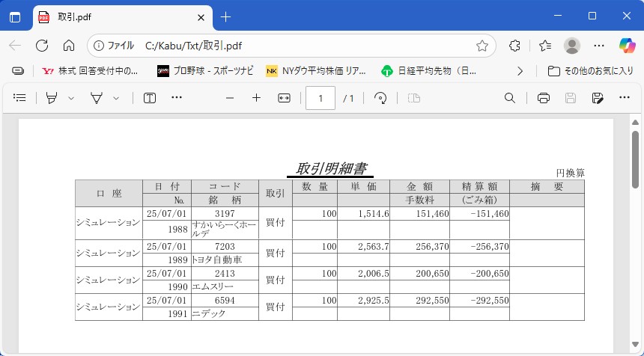Click the 摘 要 column header

click(547, 187)
